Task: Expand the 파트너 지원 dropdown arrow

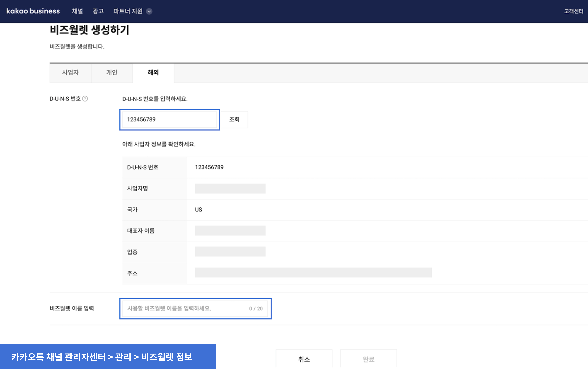Action: click(x=149, y=11)
